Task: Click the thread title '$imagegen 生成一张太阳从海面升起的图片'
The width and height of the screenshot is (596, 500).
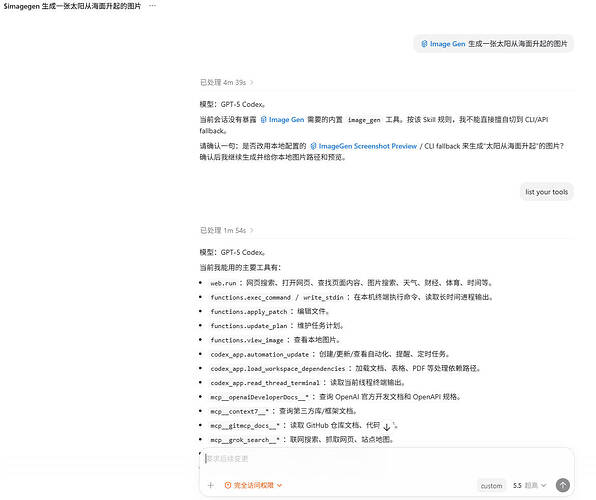Action: [72, 6]
